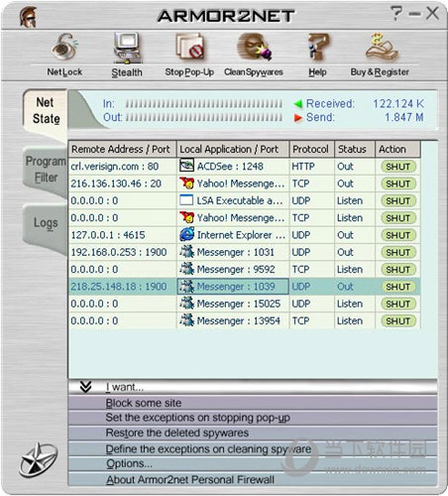Shut the Messenger : 13954 connection

click(398, 321)
